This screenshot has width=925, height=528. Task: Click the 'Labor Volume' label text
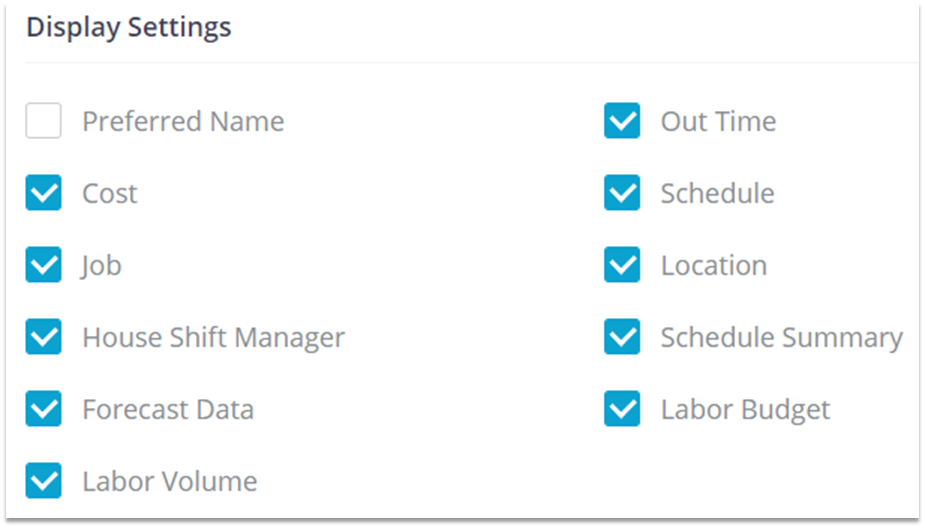point(170,482)
